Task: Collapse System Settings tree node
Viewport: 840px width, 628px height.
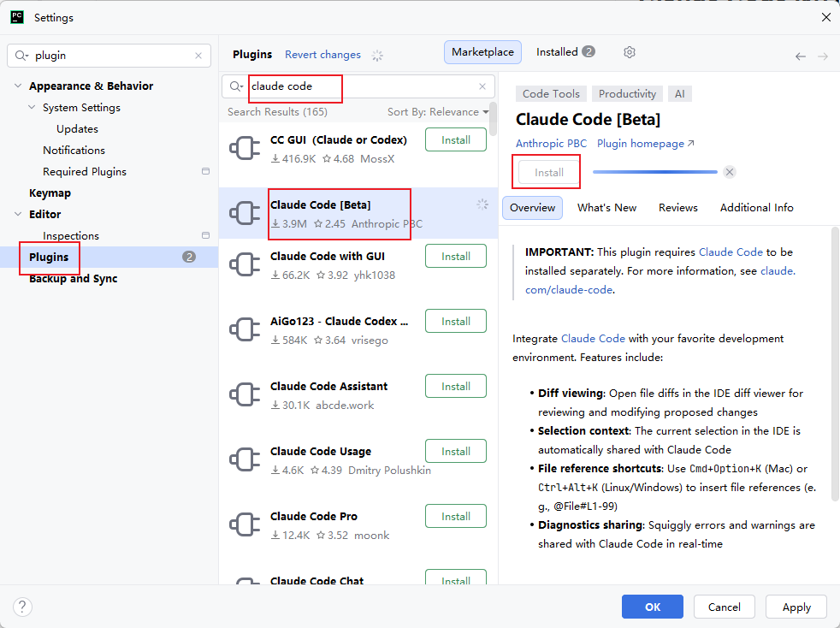Action: point(32,107)
